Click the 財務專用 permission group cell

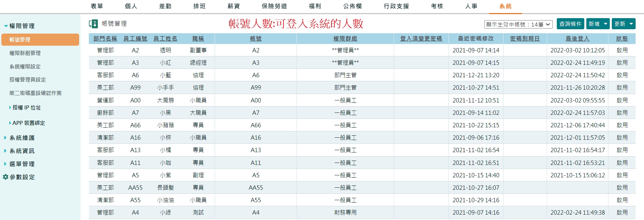345,213
